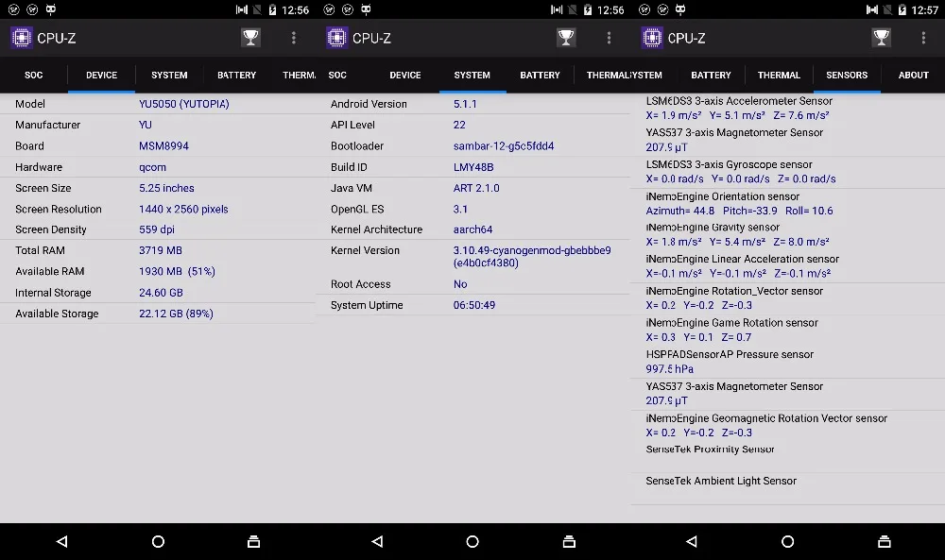Select Internal Storage value 24.60 GB

pos(161,293)
